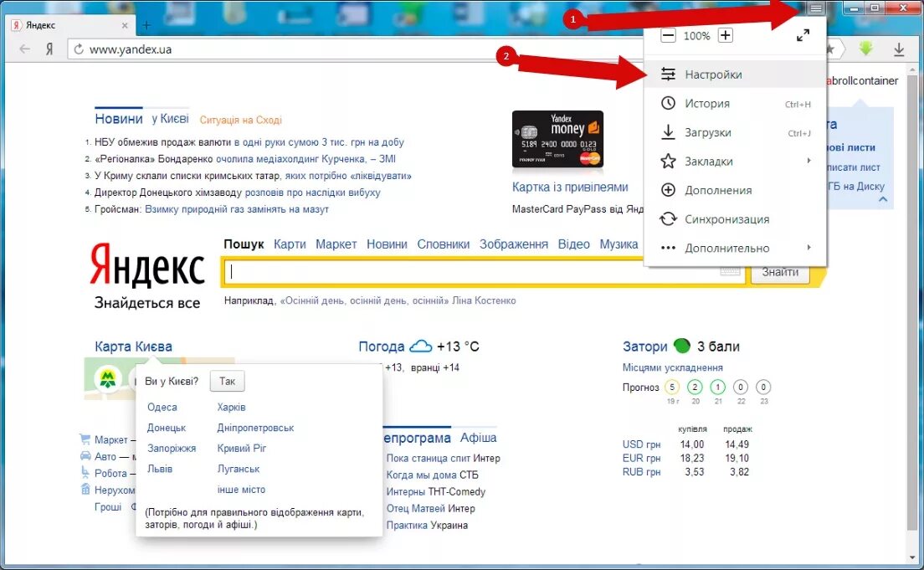Image resolution: width=924 pixels, height=570 pixels.
Task: Choose Львів in the city popup
Action: click(160, 470)
